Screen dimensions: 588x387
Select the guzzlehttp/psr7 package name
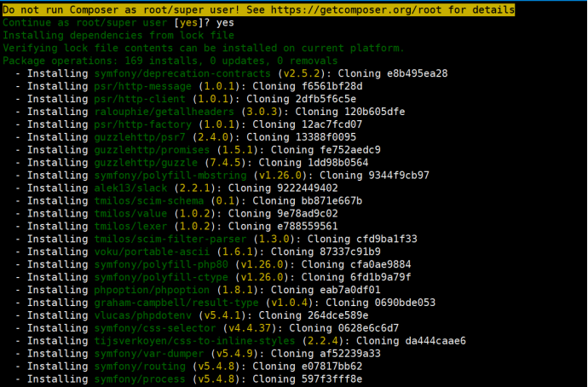pyautogui.click(x=140, y=137)
